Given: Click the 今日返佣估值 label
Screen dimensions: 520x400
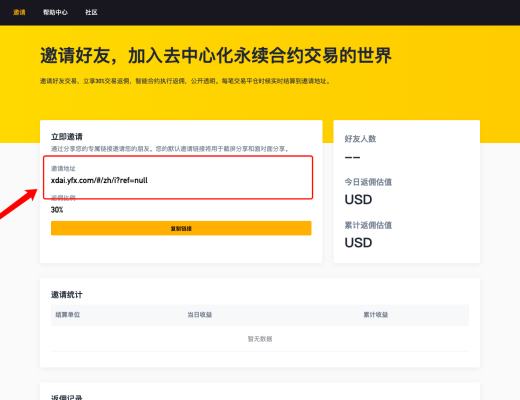Looking at the screenshot, I should point(368,182).
